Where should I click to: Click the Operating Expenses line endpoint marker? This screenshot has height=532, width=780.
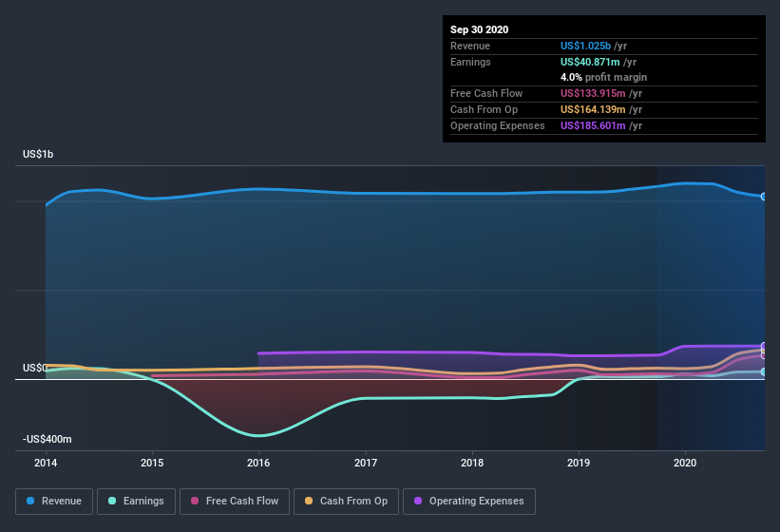[764, 346]
